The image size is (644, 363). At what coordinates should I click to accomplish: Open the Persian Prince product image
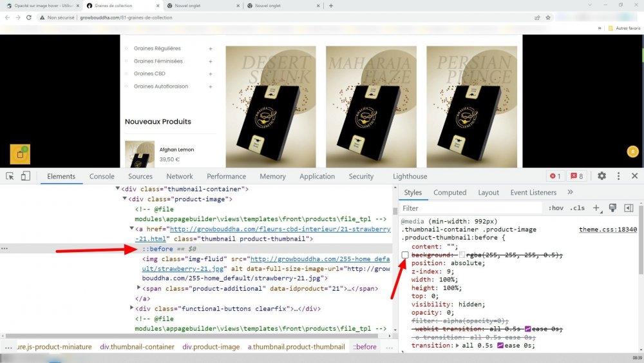click(472, 106)
